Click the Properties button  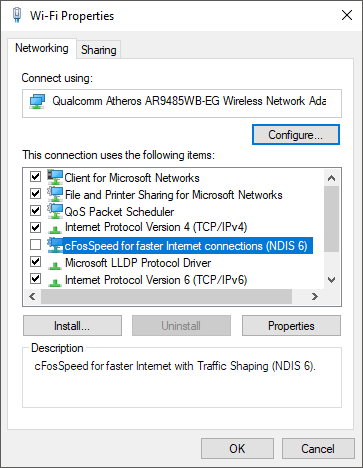[x=291, y=326]
